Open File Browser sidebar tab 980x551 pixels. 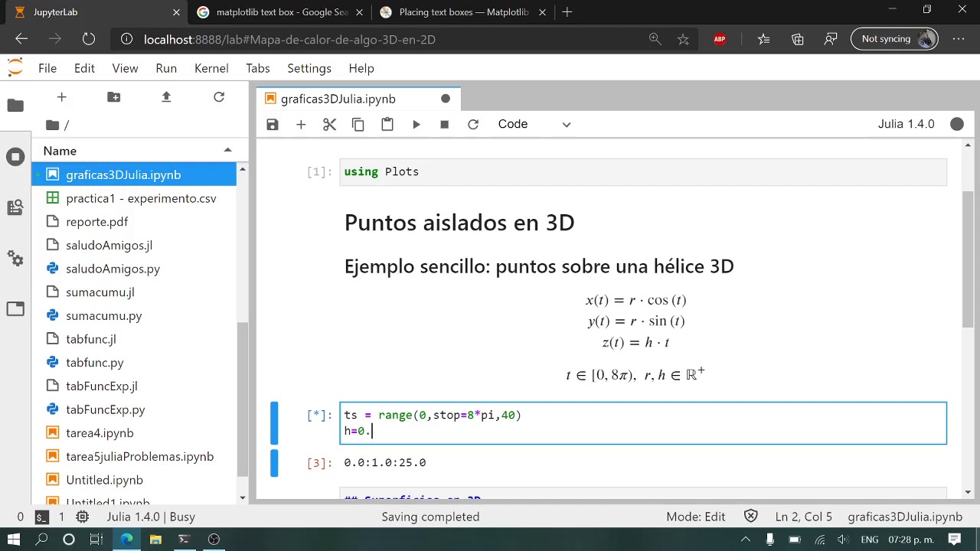(15, 106)
